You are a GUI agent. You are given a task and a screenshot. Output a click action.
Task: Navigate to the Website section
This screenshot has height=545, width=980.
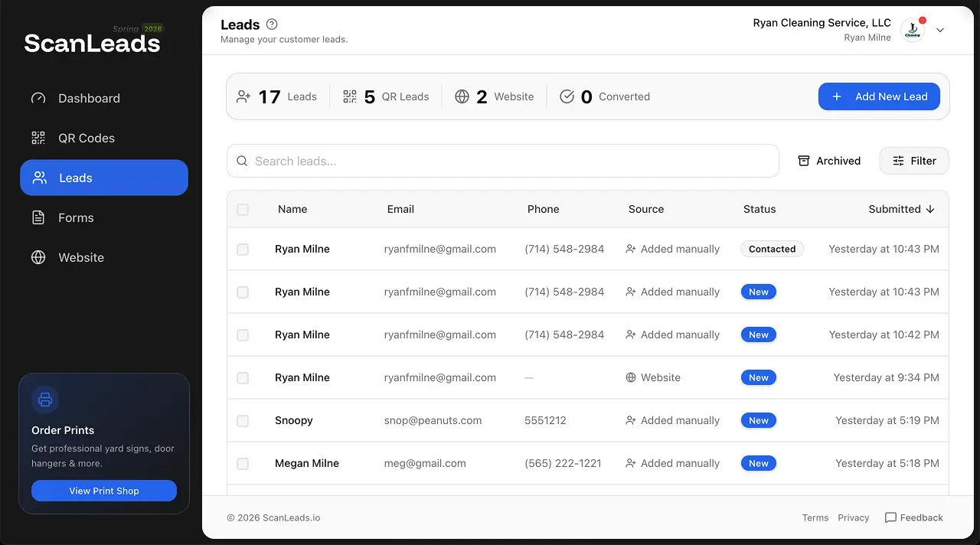[x=81, y=257]
